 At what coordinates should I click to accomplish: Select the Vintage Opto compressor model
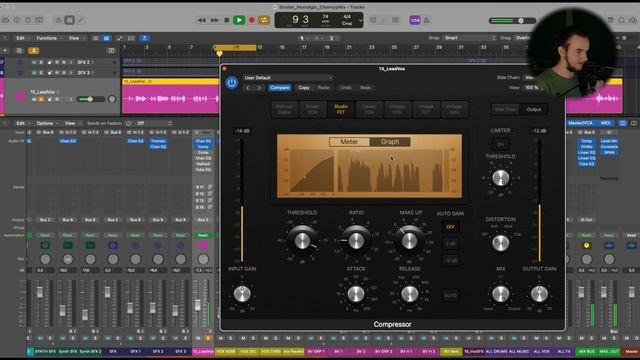[454, 109]
